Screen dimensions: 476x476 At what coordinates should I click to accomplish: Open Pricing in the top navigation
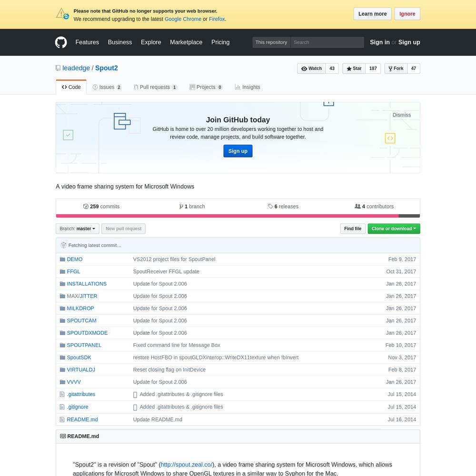220,42
